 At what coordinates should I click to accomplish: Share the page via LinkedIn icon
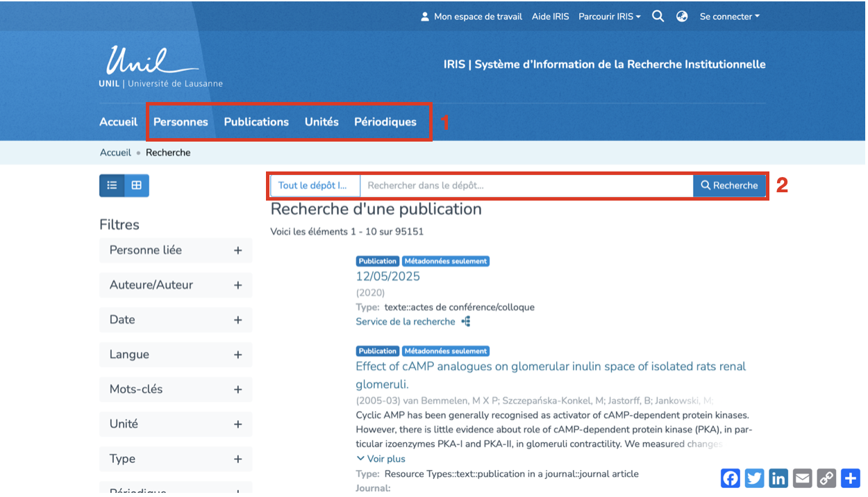coord(778,478)
